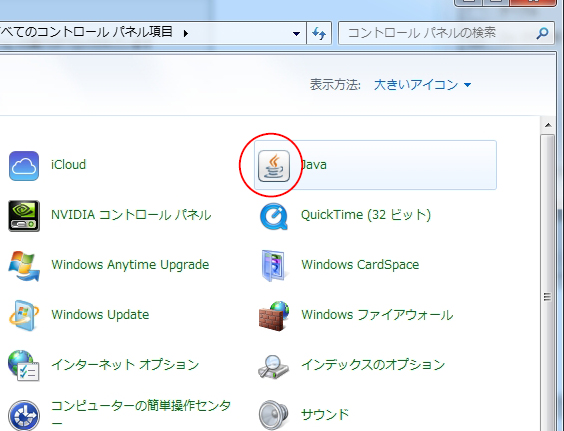Screen dimensions: 564x431
Task: Open the 大きいアイコン view dropdown
Action: pyautogui.click(x=423, y=85)
